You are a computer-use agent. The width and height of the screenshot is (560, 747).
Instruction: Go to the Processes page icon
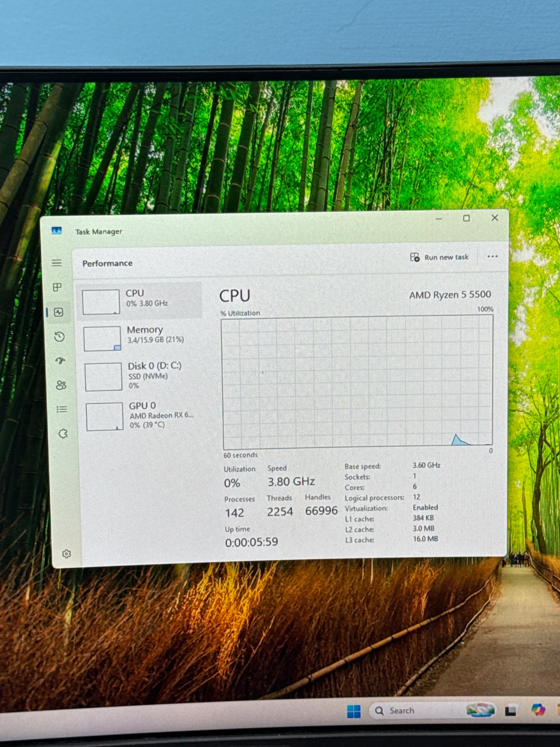pyautogui.click(x=57, y=287)
